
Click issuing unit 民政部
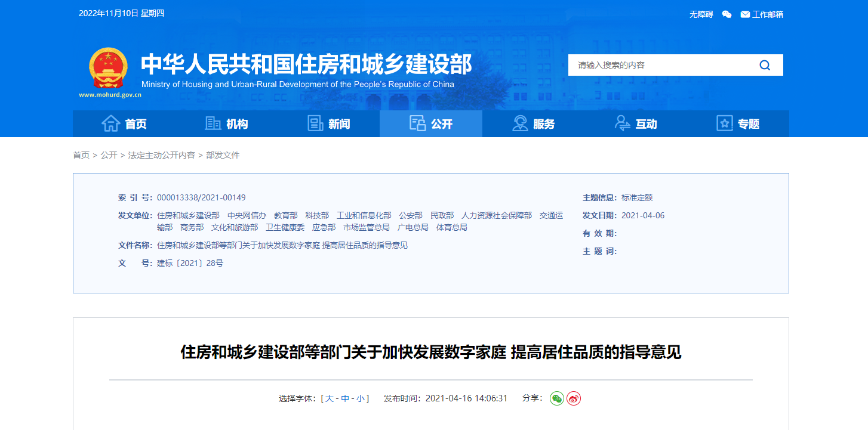click(x=442, y=215)
